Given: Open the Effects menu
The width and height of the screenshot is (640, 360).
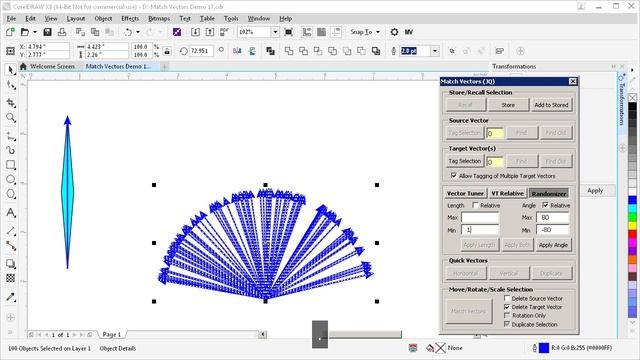Looking at the screenshot, I should pos(130,18).
